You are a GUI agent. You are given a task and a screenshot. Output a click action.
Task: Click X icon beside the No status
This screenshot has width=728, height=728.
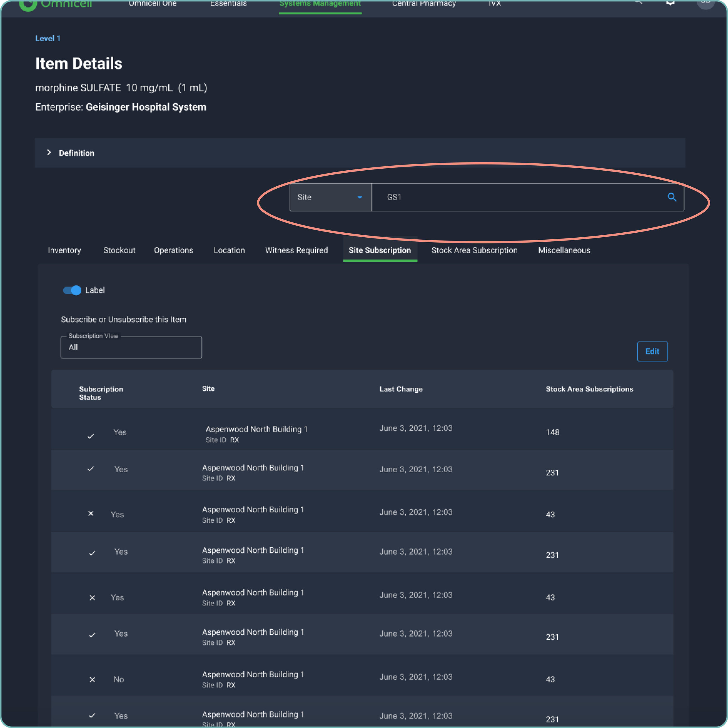click(92, 680)
